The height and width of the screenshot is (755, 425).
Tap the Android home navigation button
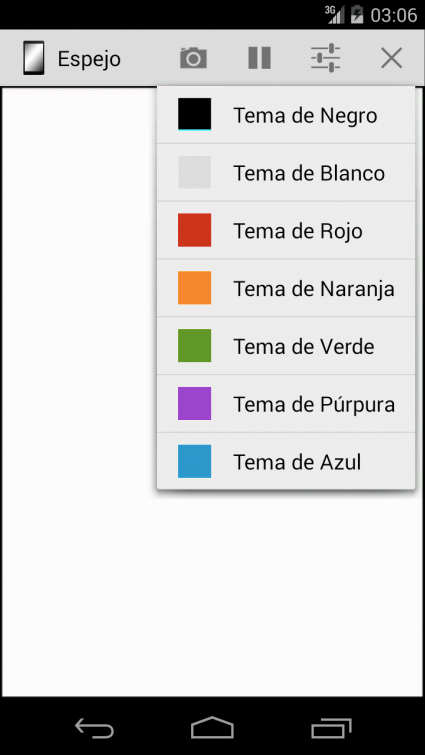click(212, 728)
